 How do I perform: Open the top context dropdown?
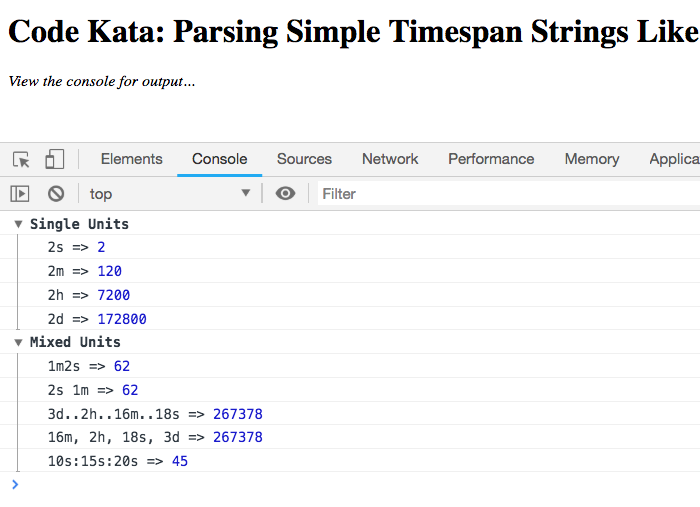point(170,194)
